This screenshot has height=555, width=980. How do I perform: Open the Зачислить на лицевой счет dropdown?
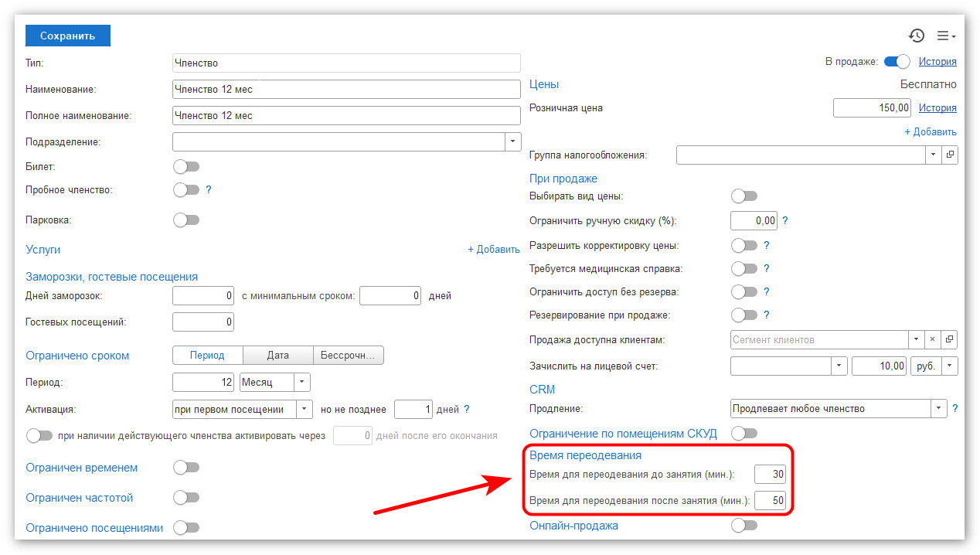(839, 366)
